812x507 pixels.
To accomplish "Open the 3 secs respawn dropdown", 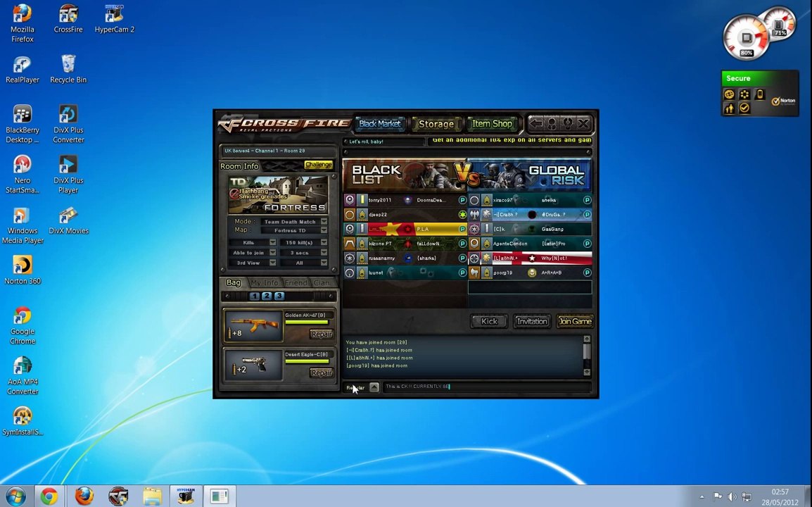I will click(324, 253).
